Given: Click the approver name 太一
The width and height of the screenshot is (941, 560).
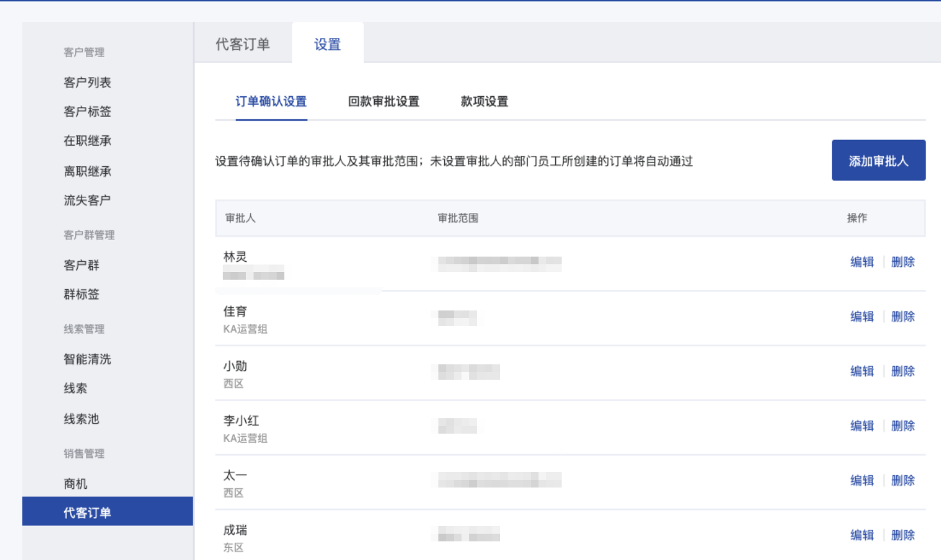Looking at the screenshot, I should click(x=235, y=475).
